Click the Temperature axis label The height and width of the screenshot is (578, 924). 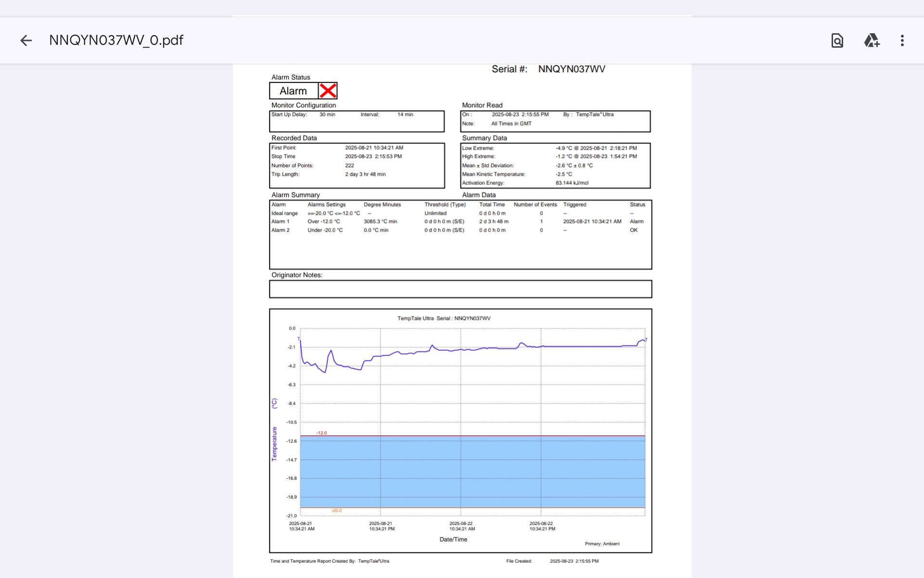coord(274,443)
